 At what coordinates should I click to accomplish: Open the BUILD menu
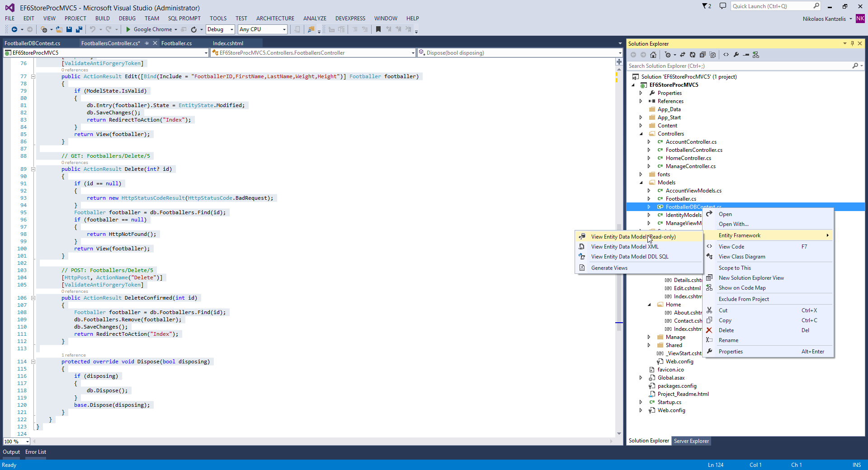click(x=102, y=19)
